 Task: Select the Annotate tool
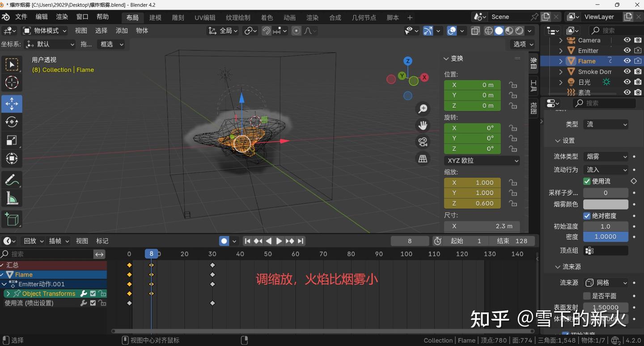[12, 180]
